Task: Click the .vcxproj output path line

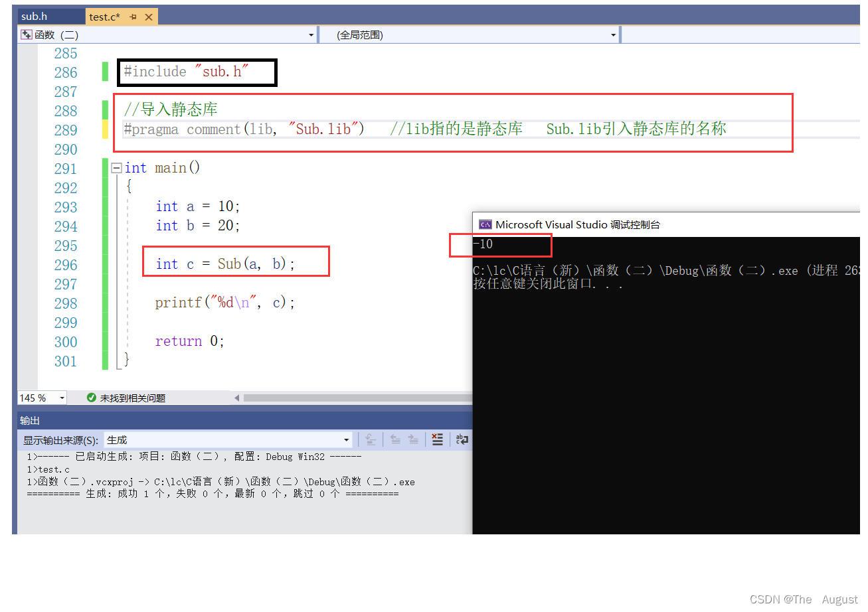Action: coord(220,482)
